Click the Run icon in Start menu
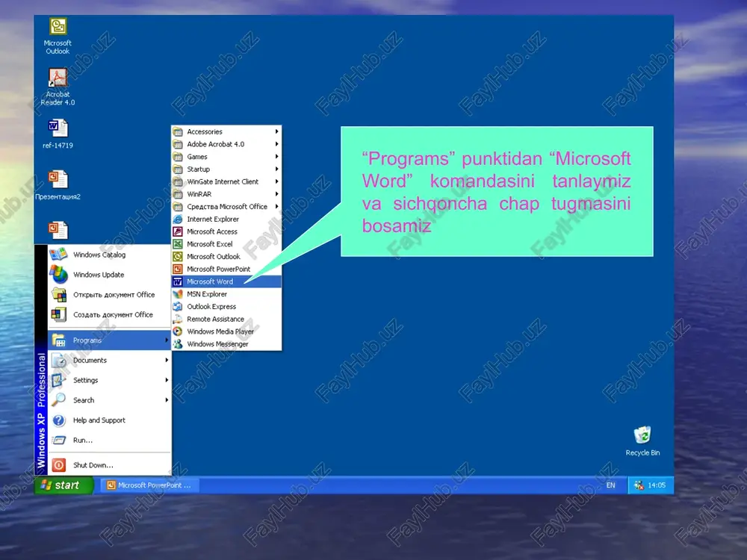 coord(58,440)
